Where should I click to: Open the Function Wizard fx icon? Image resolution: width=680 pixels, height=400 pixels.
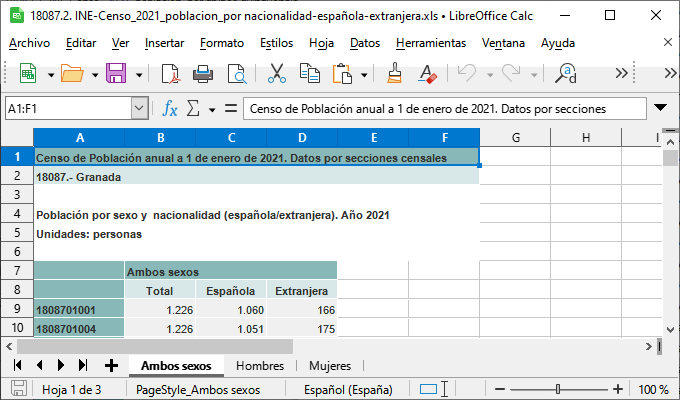pyautogui.click(x=170, y=108)
